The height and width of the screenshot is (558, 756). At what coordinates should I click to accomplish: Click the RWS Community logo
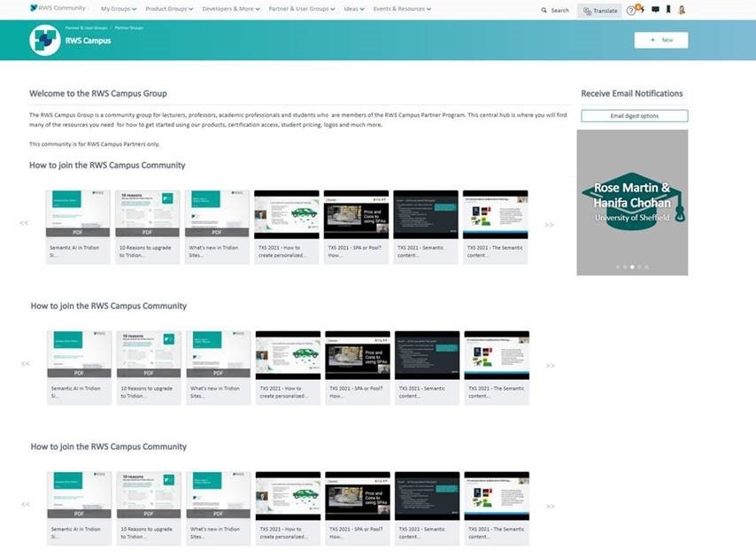pyautogui.click(x=58, y=8)
